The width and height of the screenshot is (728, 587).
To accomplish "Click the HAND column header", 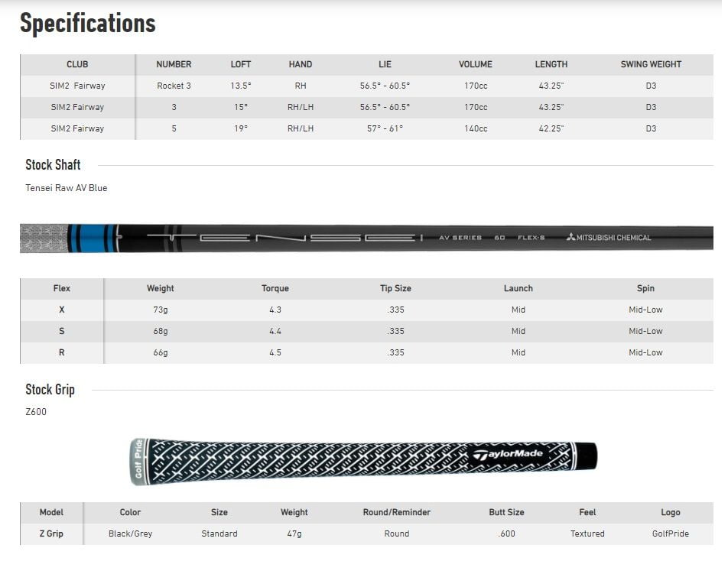I will click(x=301, y=64).
